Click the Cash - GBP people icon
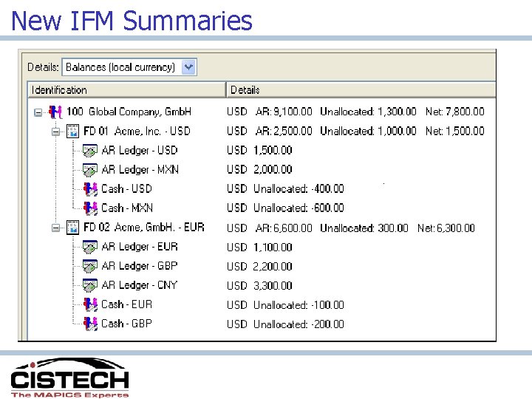Viewport: 532px width, 399px height. tap(90, 324)
